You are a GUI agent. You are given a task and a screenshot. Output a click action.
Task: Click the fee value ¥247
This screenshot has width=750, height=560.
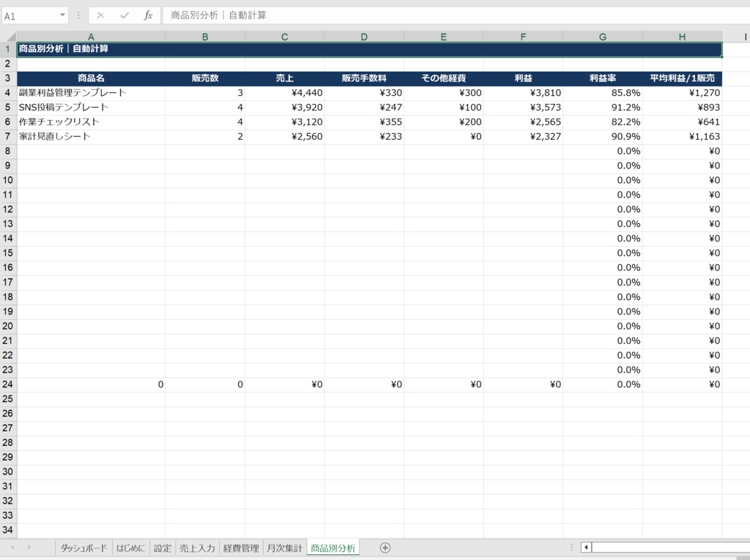click(364, 108)
